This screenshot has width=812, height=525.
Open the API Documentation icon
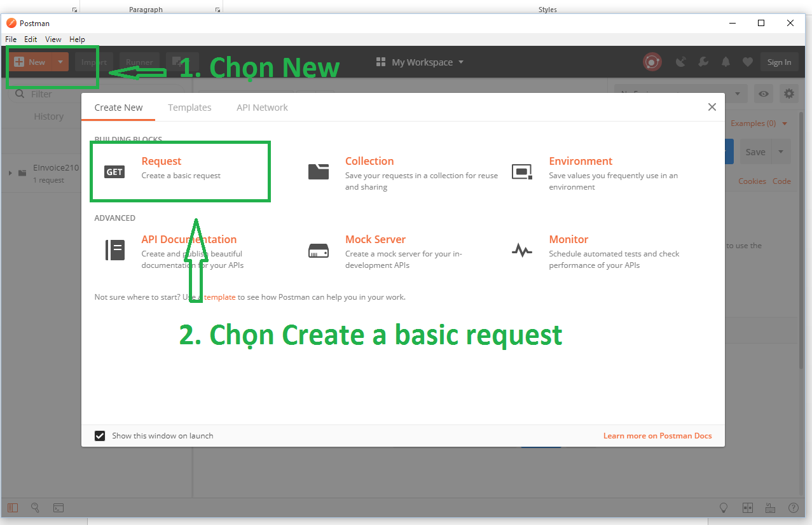coord(114,250)
